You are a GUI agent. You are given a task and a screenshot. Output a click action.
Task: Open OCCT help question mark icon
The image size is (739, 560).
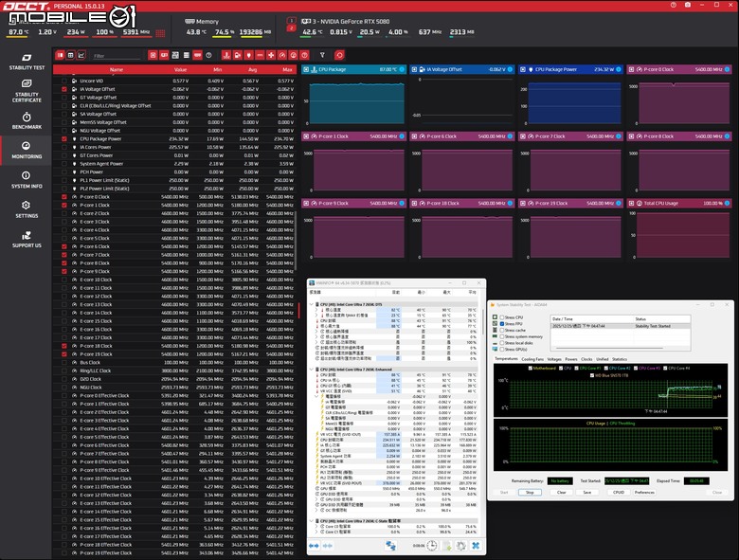click(674, 5)
